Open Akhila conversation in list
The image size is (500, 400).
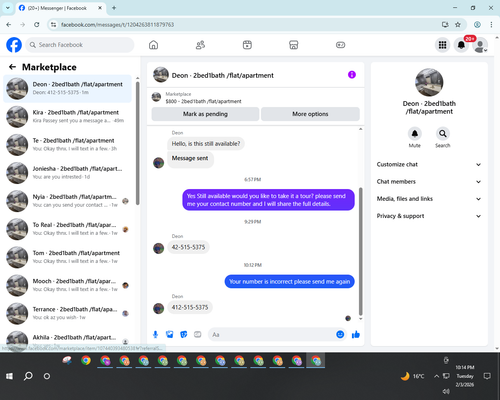click(68, 340)
